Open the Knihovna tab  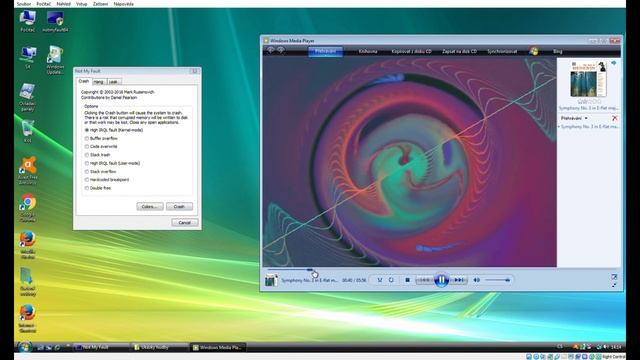coord(368,51)
